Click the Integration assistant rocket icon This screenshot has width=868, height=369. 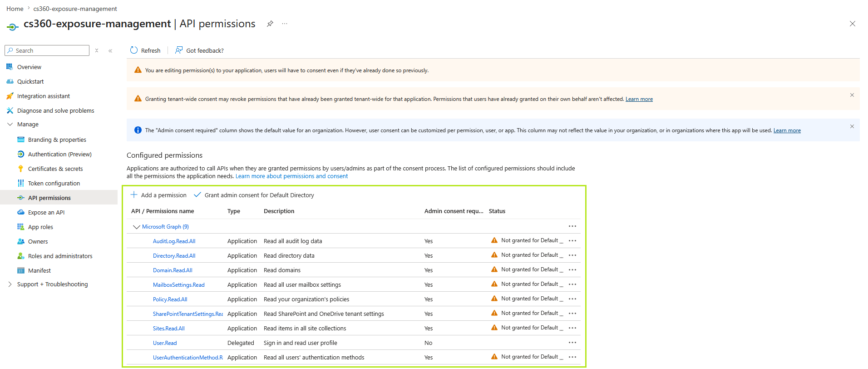pos(10,96)
